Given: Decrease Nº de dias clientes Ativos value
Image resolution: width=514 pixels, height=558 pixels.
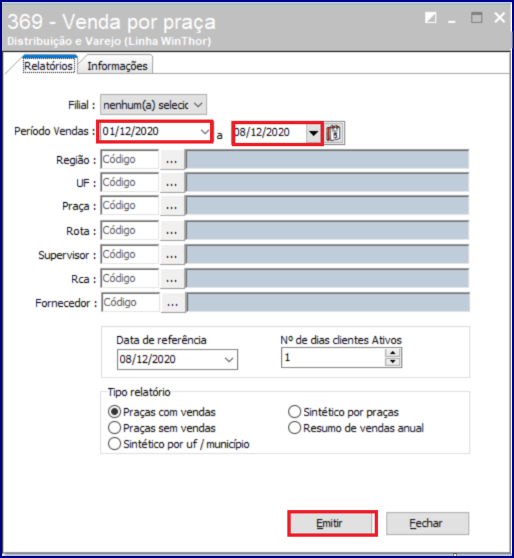Looking at the screenshot, I should (x=393, y=362).
